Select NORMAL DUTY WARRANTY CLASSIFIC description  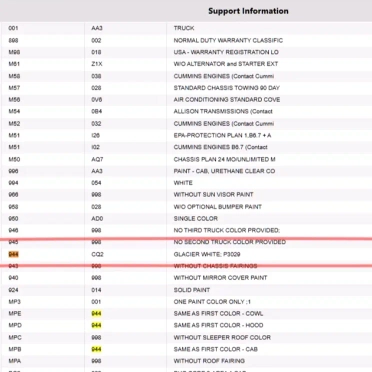click(x=228, y=40)
